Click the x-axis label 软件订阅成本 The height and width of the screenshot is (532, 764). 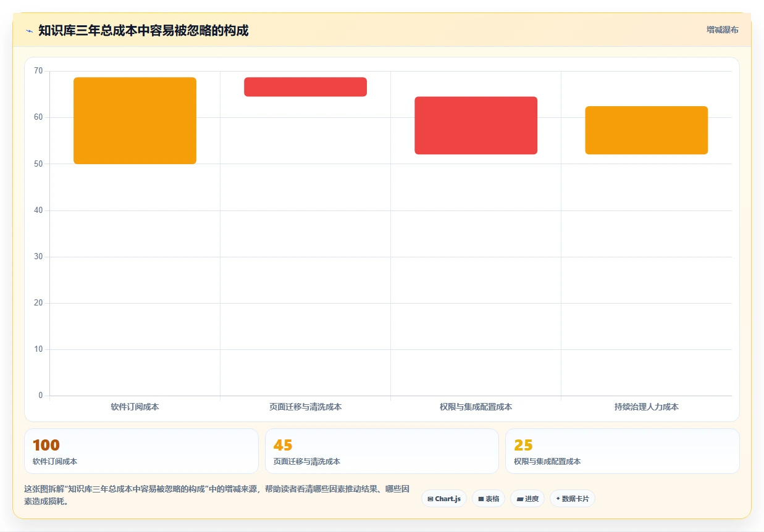[x=135, y=407]
